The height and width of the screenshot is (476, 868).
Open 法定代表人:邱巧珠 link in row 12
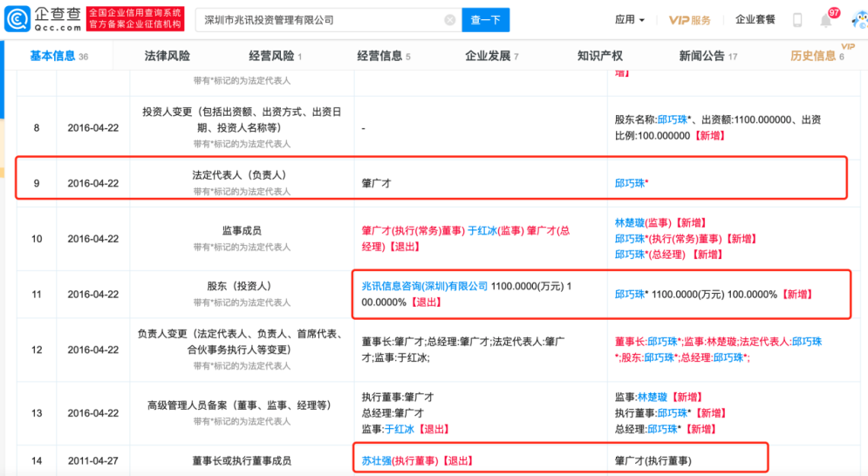[807, 342]
